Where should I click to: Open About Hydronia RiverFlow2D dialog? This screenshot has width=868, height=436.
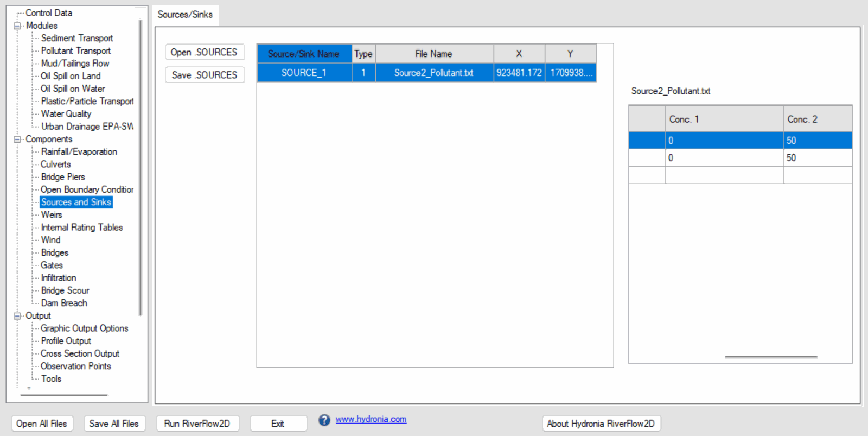(601, 424)
